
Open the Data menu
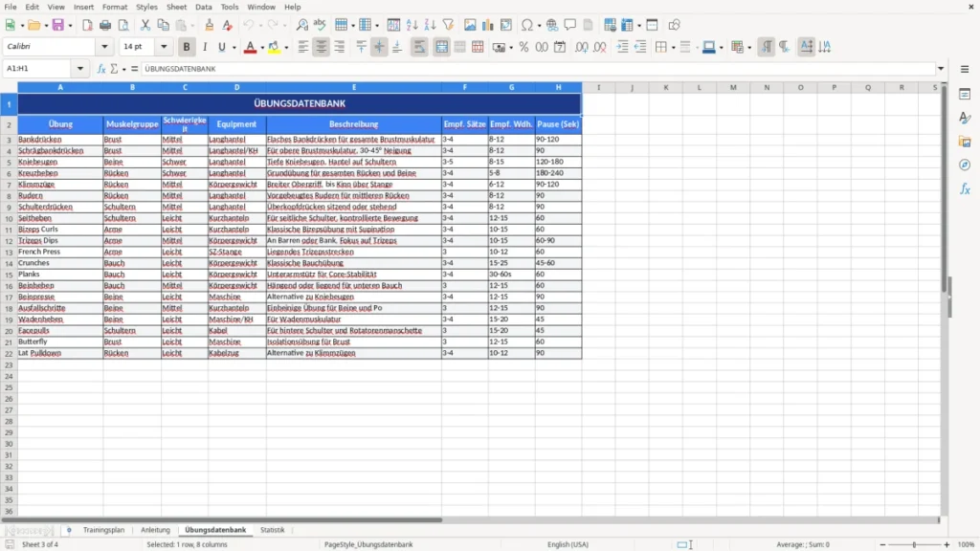(204, 7)
